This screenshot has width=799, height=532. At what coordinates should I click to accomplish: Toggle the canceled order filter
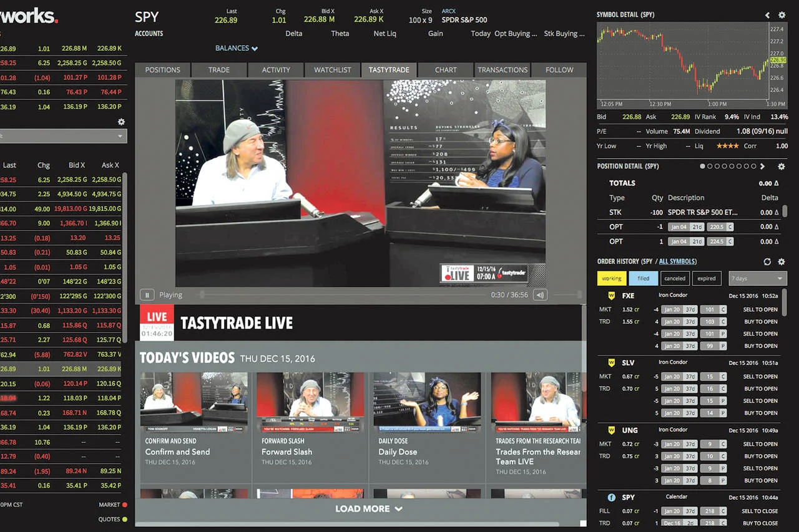coord(675,278)
